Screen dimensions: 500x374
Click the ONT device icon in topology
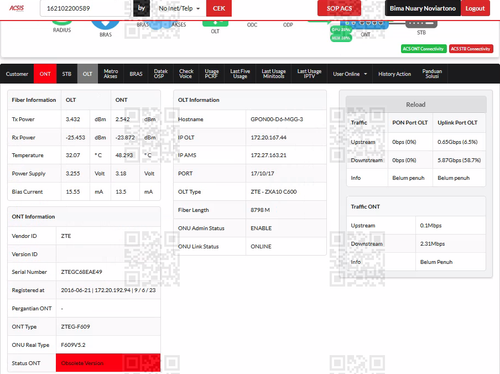click(x=364, y=24)
